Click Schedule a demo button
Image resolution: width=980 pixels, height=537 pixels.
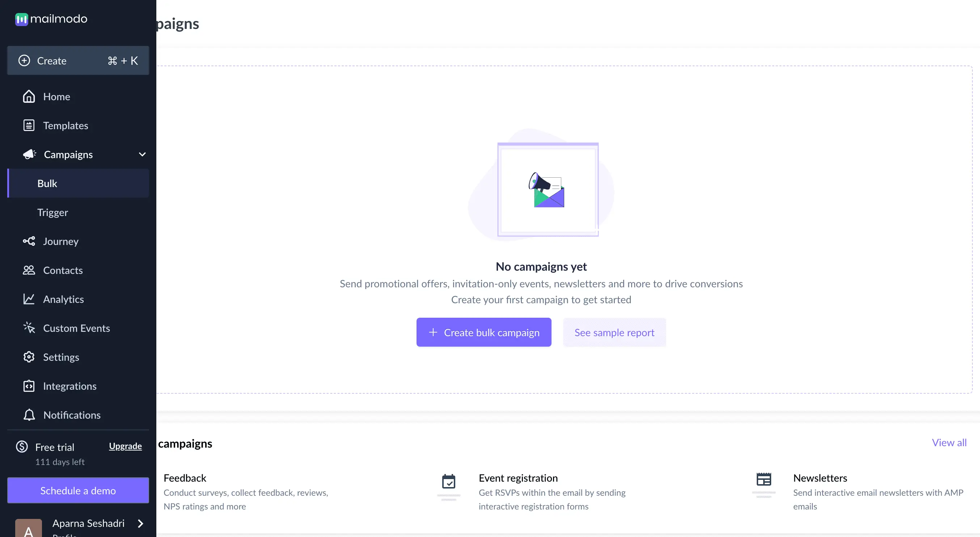coord(77,491)
